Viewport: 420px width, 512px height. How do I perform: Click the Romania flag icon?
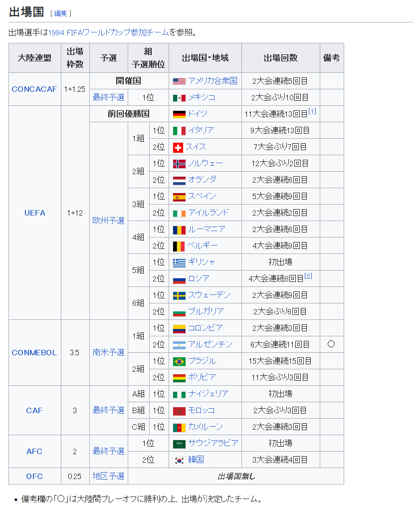coord(179,230)
